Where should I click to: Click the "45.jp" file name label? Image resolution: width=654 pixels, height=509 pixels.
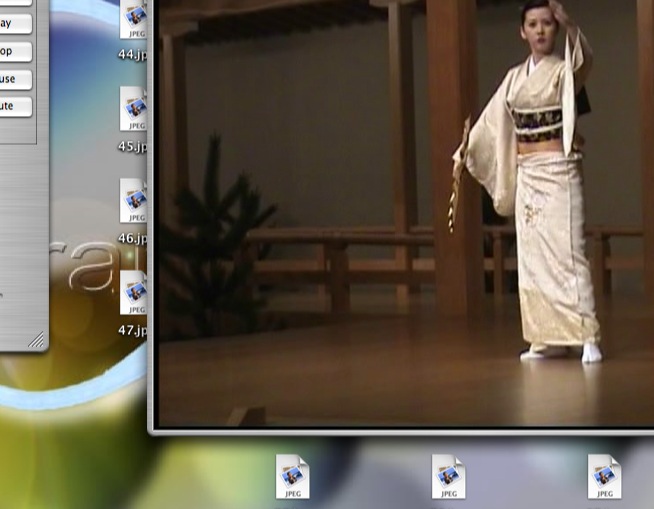pos(132,146)
